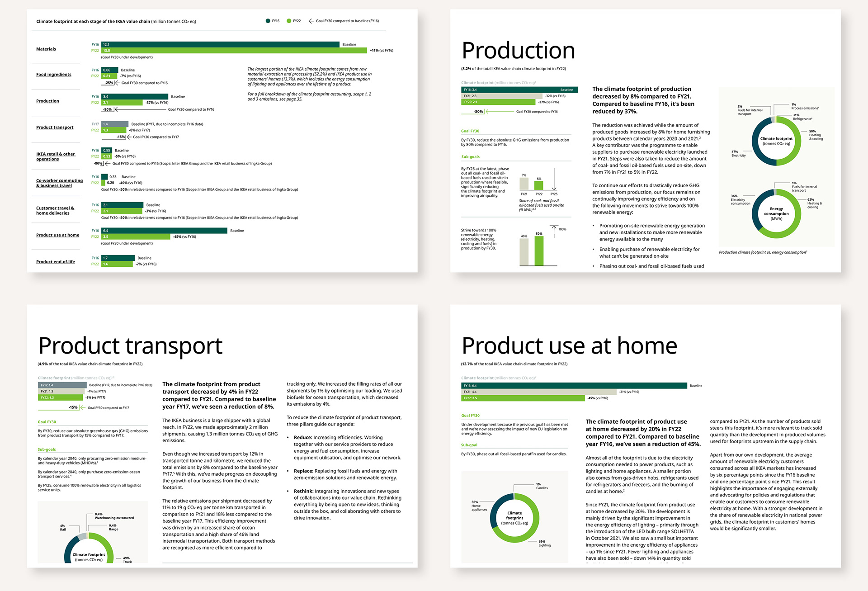
Task: Click the Production climate footprint donut chart
Action: 776,141
